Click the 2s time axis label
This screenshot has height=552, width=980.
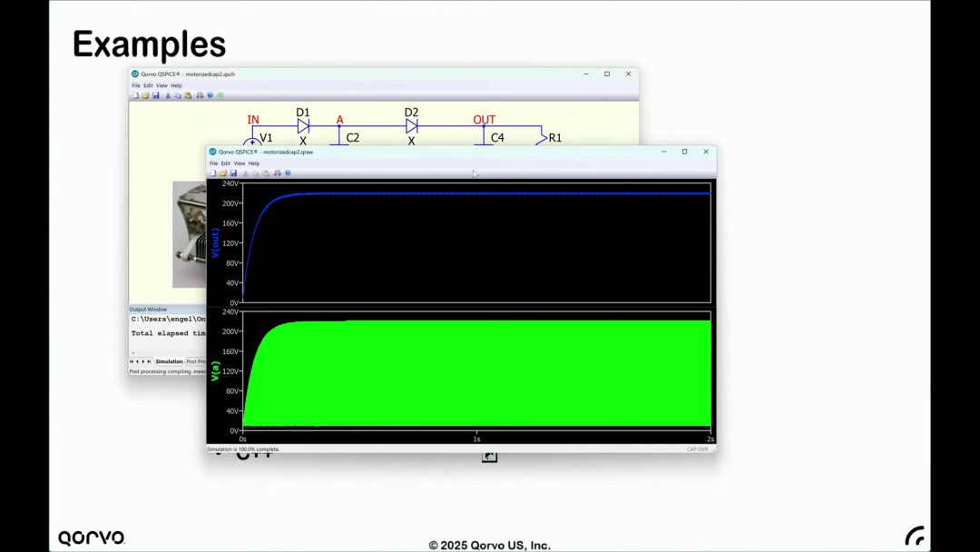710,439
